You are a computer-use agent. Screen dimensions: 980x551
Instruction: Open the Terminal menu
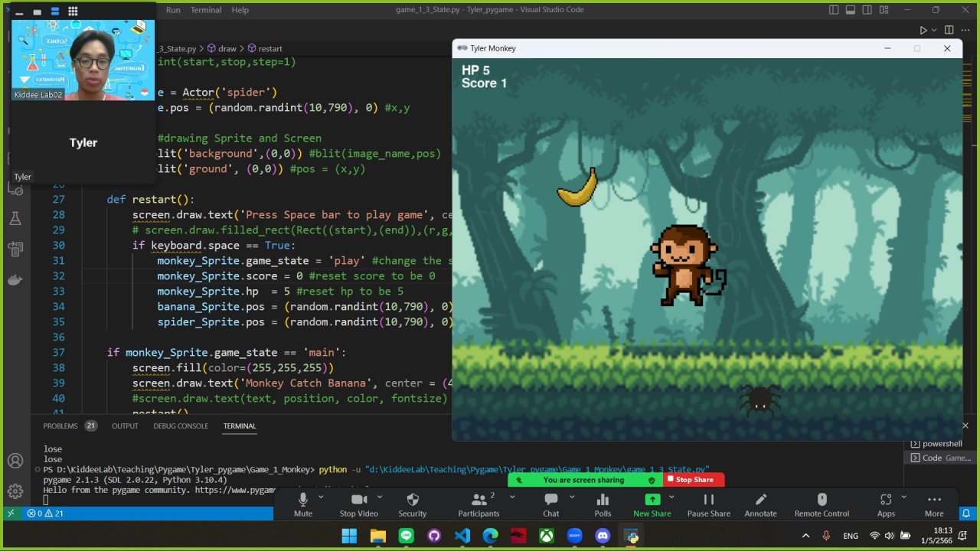206,10
